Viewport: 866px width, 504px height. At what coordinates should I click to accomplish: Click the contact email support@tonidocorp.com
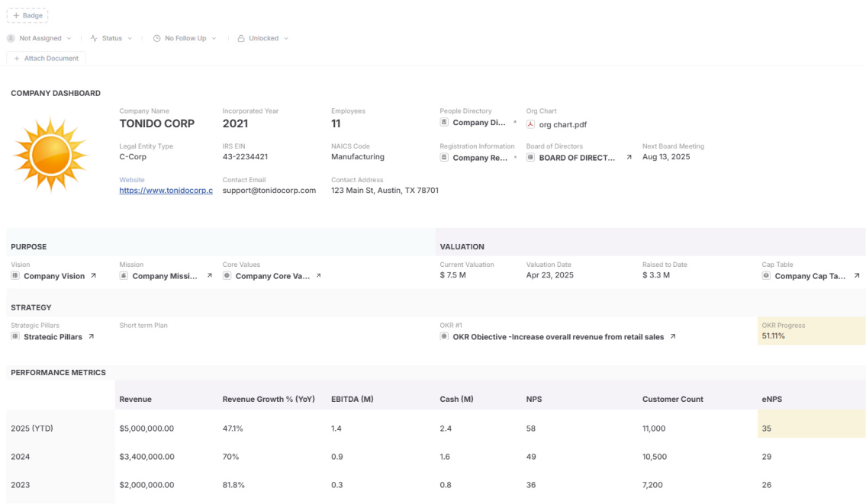tap(269, 191)
